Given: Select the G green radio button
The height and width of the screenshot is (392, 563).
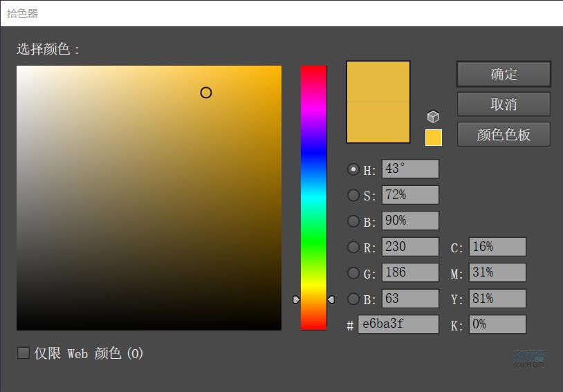Looking at the screenshot, I should 353,273.
